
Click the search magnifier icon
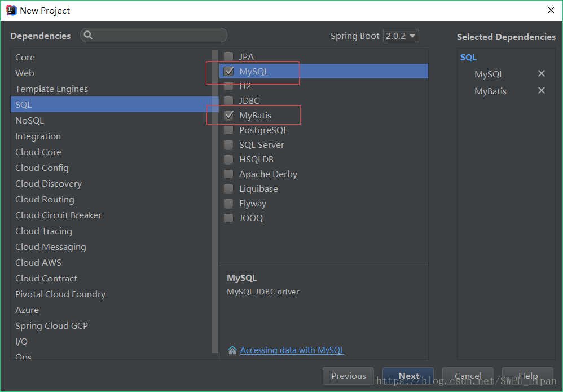[88, 35]
